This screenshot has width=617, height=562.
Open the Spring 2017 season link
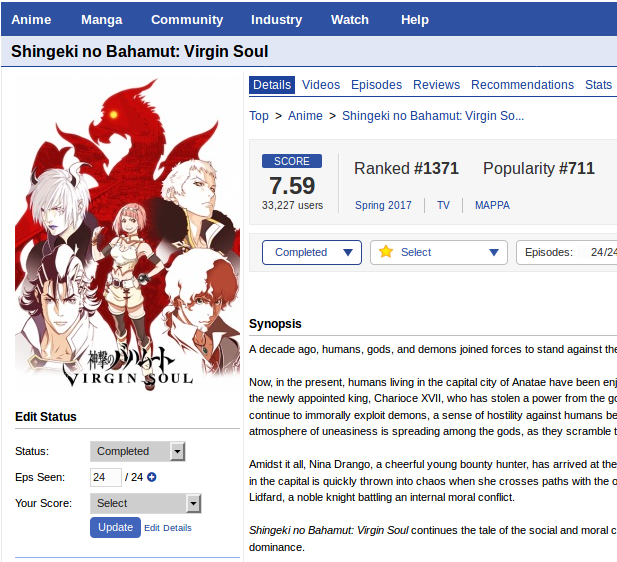pos(383,205)
